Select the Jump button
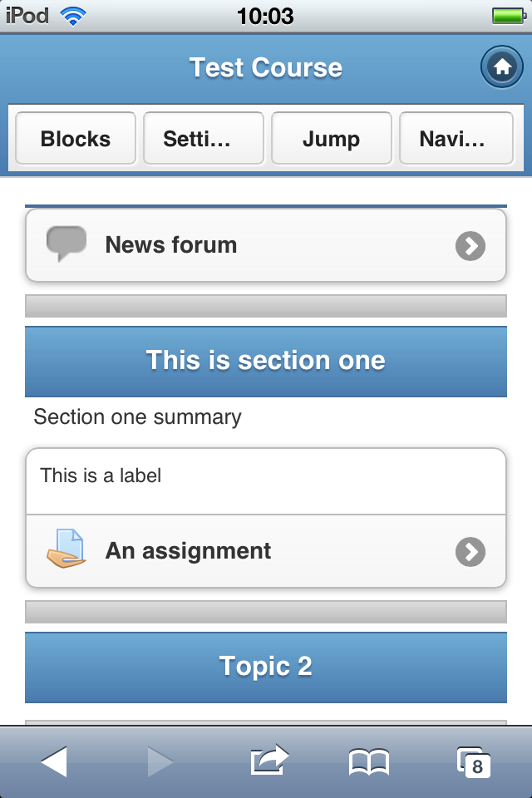Viewport: 532px width, 798px height. [332, 139]
